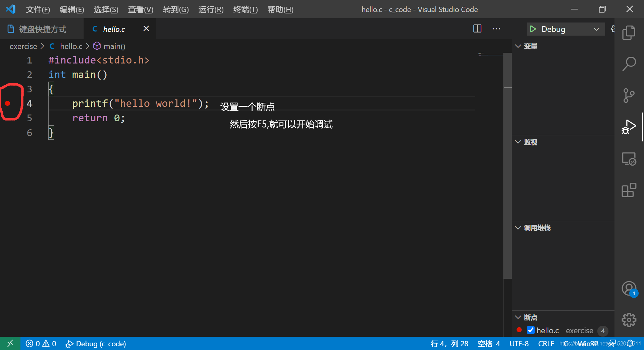Click the UTF-8 encoding indicator

click(519, 344)
